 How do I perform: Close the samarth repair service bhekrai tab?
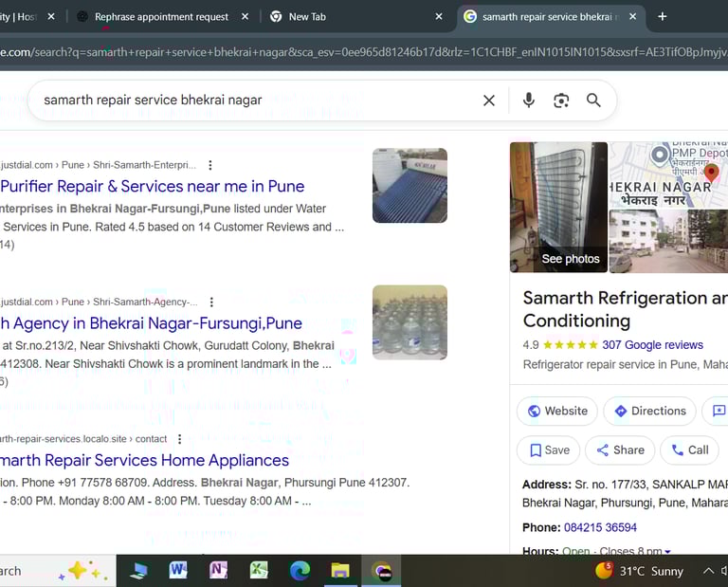[633, 17]
